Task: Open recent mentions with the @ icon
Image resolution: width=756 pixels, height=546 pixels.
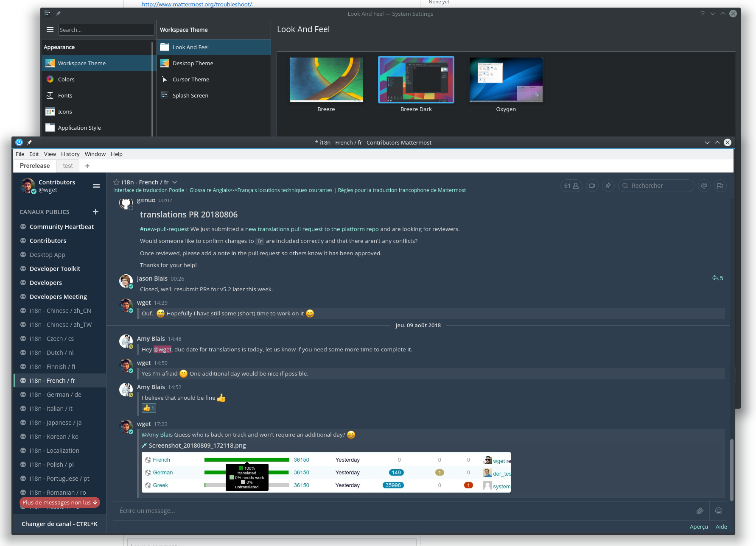Action: [704, 186]
